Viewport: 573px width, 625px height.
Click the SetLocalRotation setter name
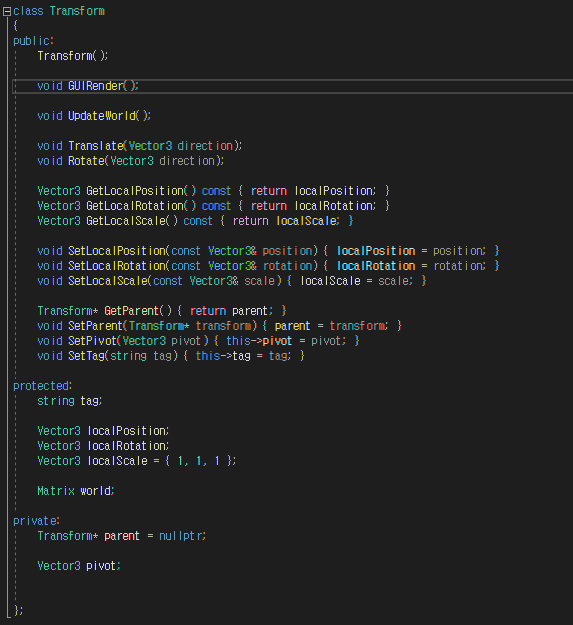117,266
